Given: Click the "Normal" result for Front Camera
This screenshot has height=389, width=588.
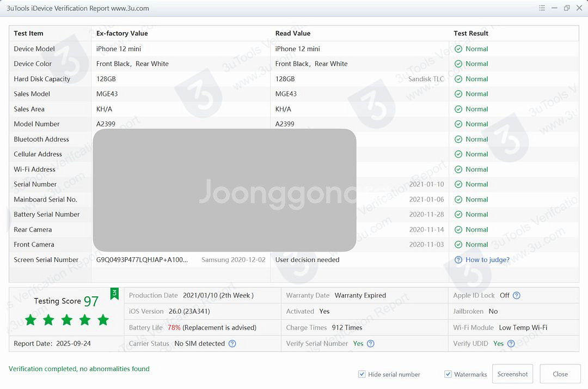Looking at the screenshot, I should 476,245.
